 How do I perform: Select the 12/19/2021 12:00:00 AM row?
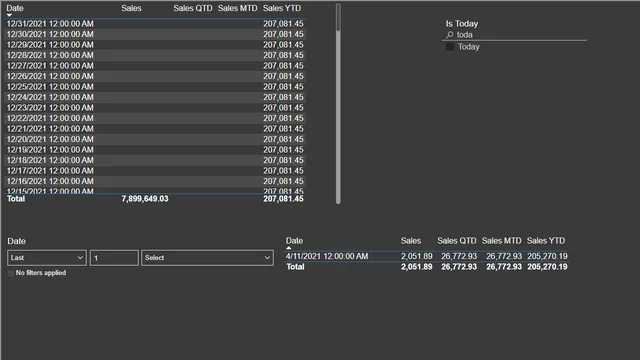pos(155,150)
